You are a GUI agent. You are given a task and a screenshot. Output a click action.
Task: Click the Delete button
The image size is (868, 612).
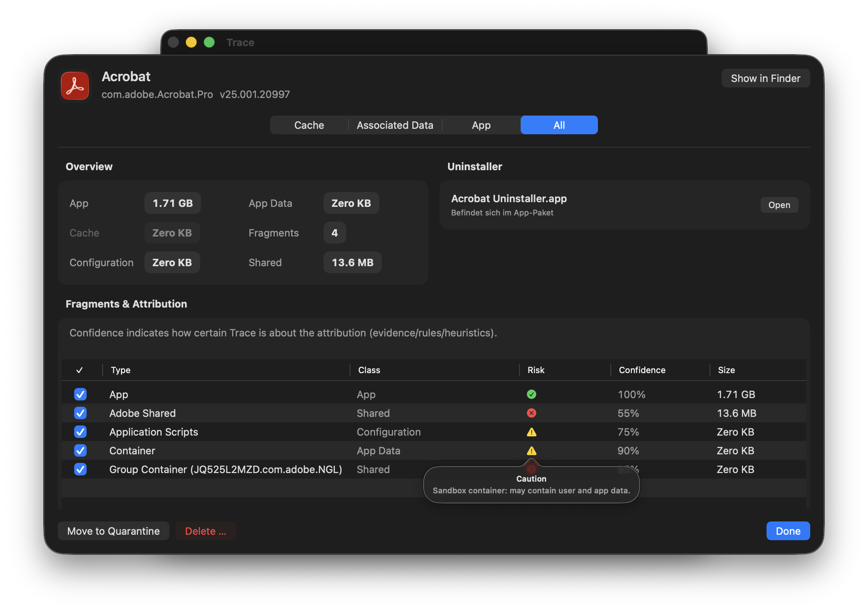206,531
